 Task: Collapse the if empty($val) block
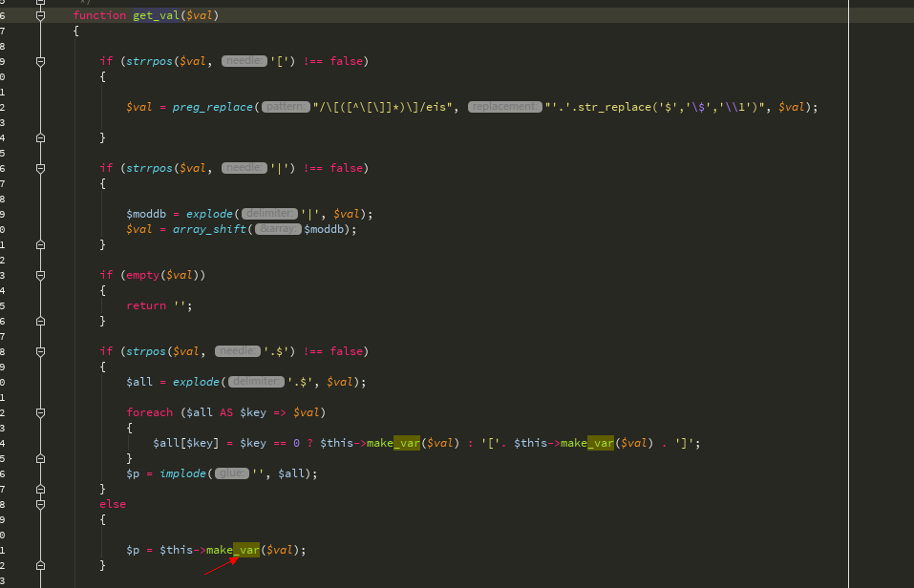tap(40, 275)
